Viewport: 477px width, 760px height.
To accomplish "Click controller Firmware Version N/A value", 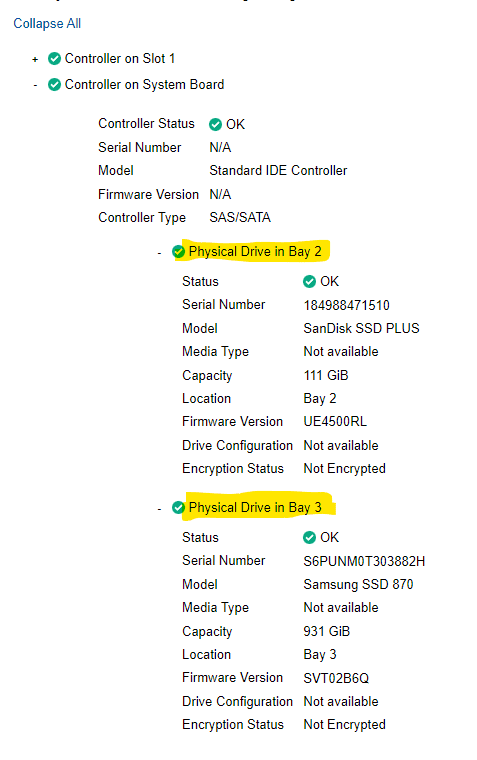I will coord(220,194).
